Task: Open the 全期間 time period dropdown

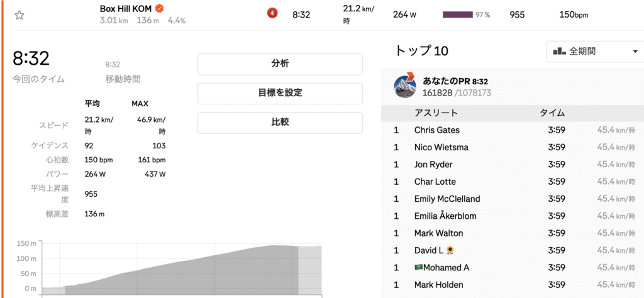Action: (x=594, y=52)
